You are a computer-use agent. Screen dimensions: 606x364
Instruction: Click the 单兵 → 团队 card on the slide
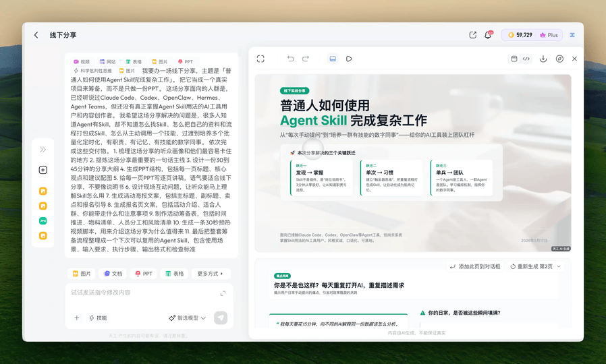[462, 178]
